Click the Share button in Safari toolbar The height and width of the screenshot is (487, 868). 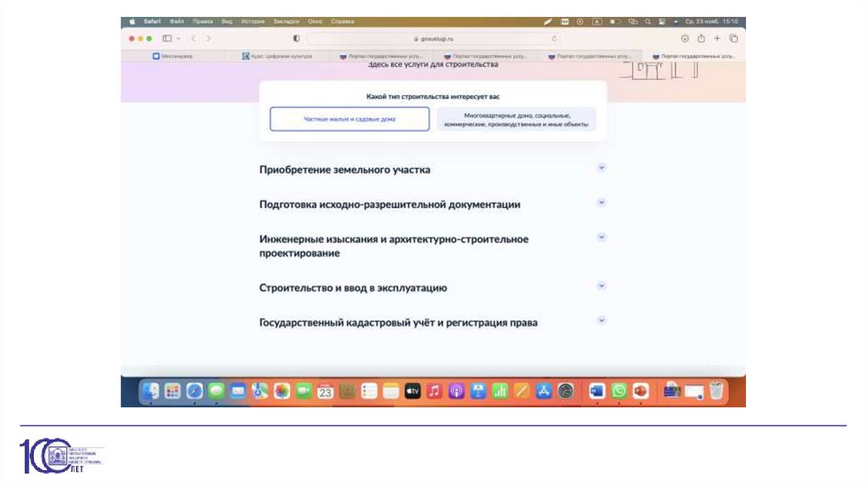701,38
